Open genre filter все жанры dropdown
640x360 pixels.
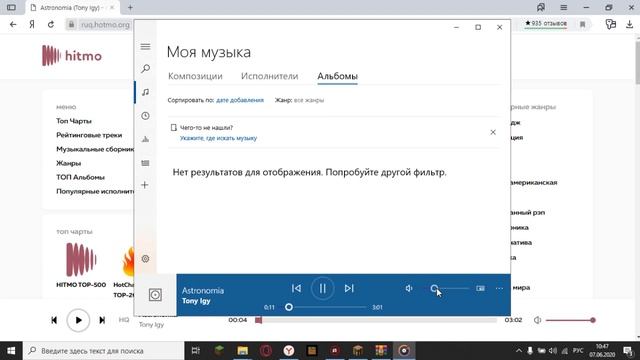[x=309, y=100]
